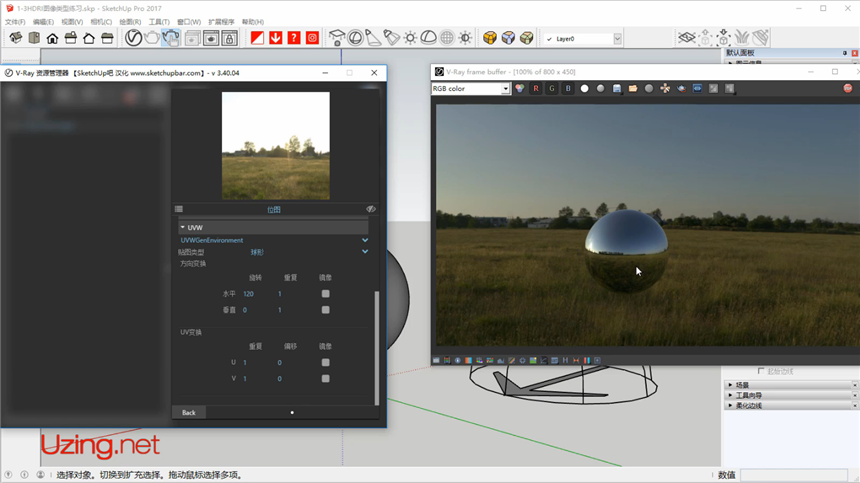Viewport: 860px width, 483px height.
Task: Open the 窗口(W) menu
Action: pyautogui.click(x=189, y=22)
